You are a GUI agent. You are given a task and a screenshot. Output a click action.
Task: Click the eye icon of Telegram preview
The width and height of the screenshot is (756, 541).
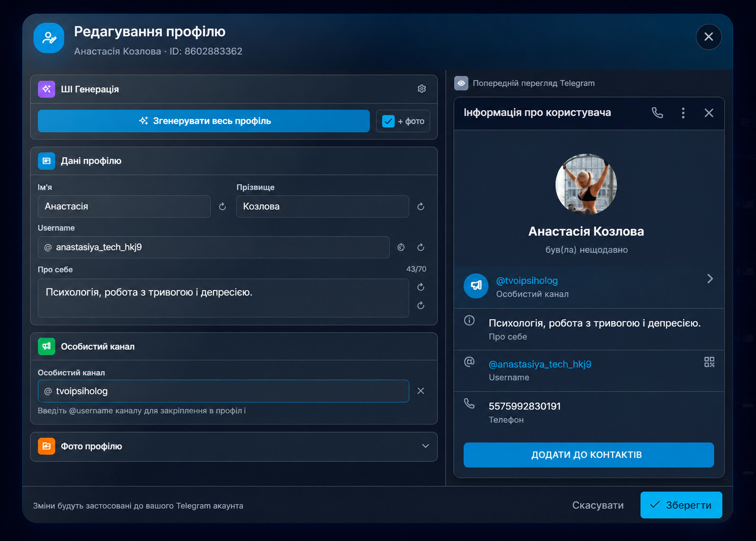click(461, 83)
